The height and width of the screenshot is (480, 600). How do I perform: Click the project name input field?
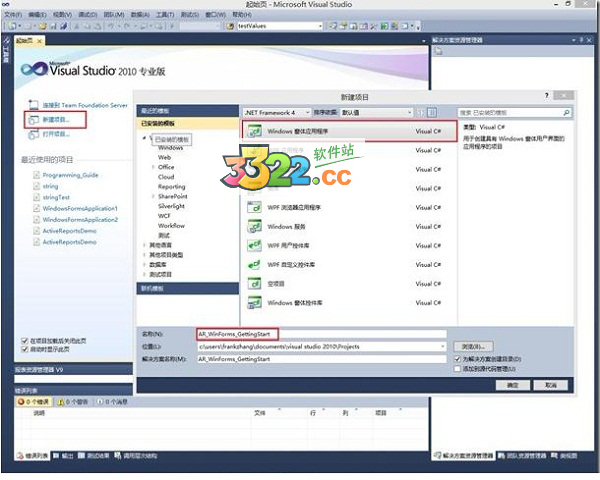[x=321, y=334]
